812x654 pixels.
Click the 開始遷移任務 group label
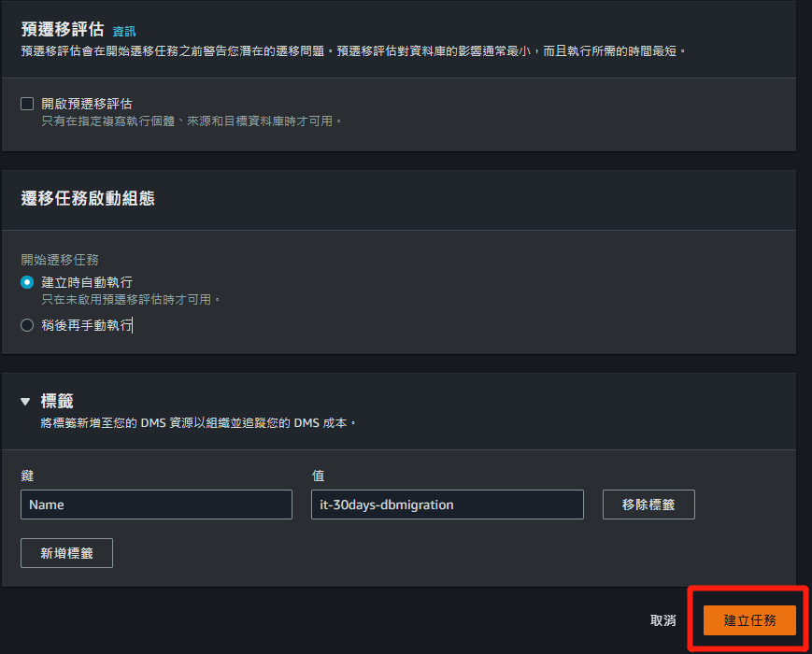click(x=60, y=260)
